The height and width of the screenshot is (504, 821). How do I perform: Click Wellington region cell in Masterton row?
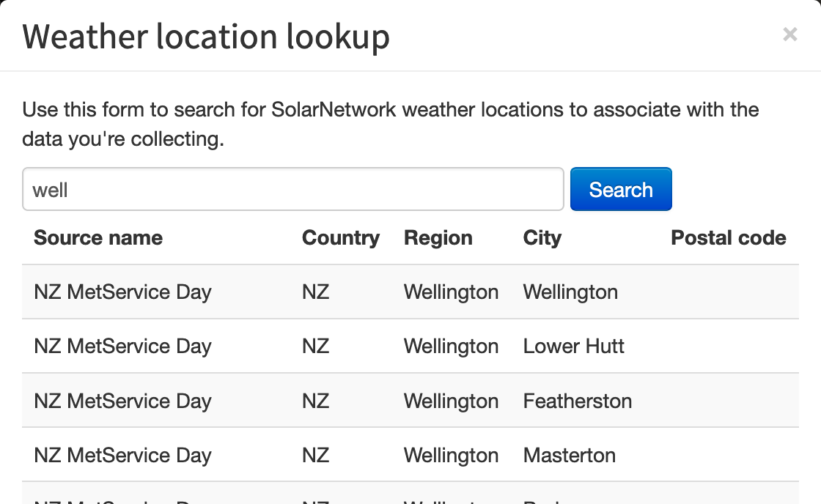(x=451, y=456)
